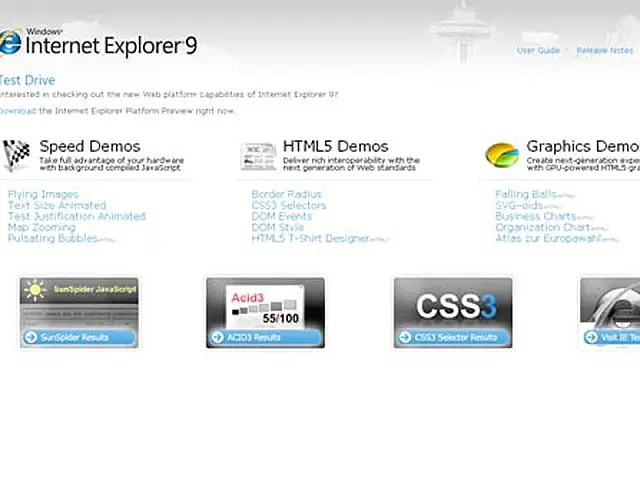Click the SunSpider Results button

(79, 337)
